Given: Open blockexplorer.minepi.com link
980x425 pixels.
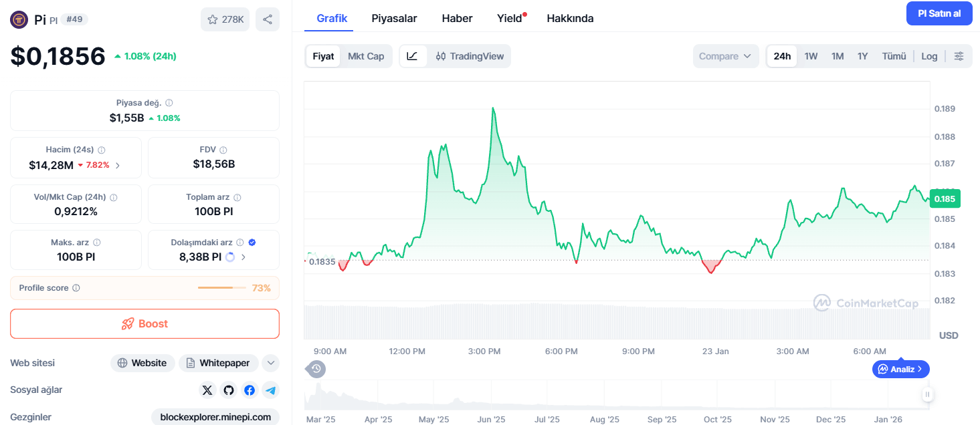Looking at the screenshot, I should pyautogui.click(x=215, y=417).
